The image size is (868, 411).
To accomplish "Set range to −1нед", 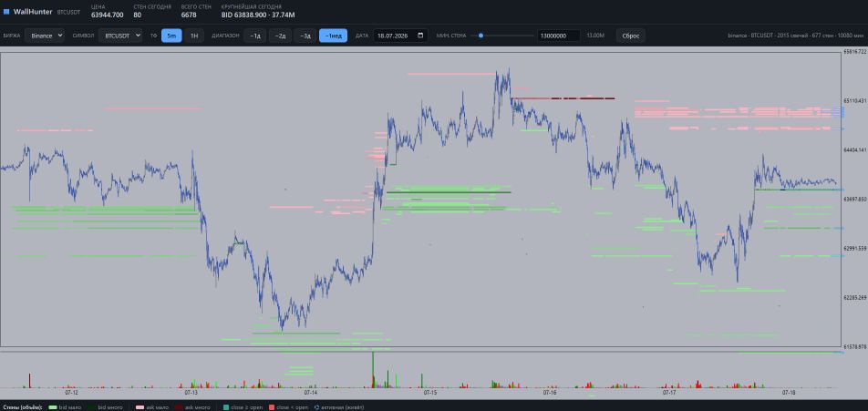I will tap(334, 36).
